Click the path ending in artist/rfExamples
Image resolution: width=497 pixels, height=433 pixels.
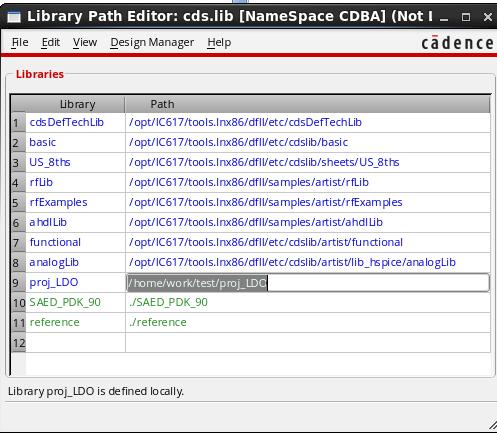pos(308,203)
